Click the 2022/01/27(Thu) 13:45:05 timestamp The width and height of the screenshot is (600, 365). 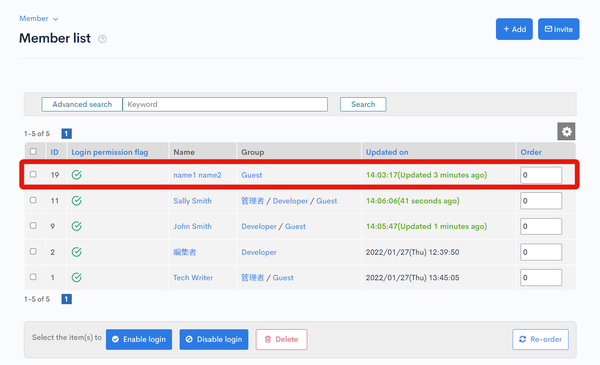pyautogui.click(x=412, y=277)
